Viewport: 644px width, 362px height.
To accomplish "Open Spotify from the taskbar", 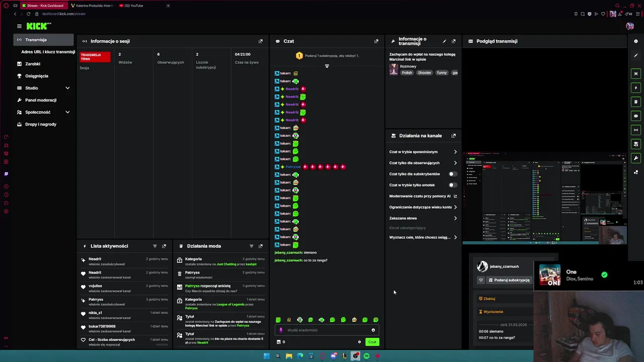I will coord(366,356).
